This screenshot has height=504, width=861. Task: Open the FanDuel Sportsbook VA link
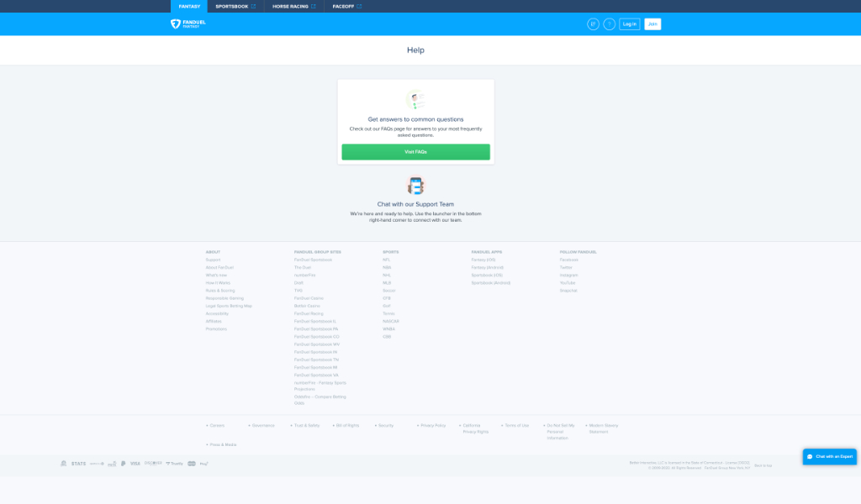(x=316, y=375)
